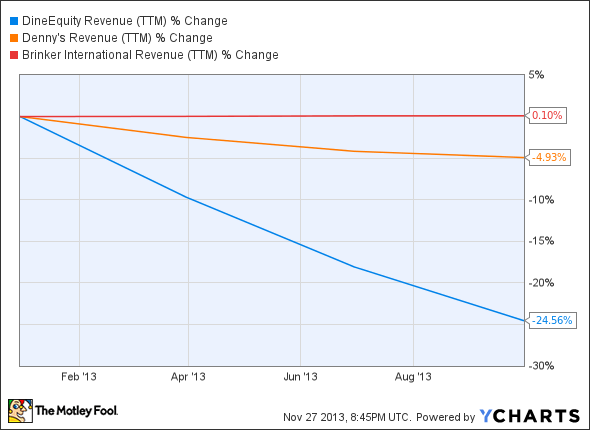The height and width of the screenshot is (430, 590).
Task: Click the Aug '13 x-axis label
Action: (x=413, y=377)
